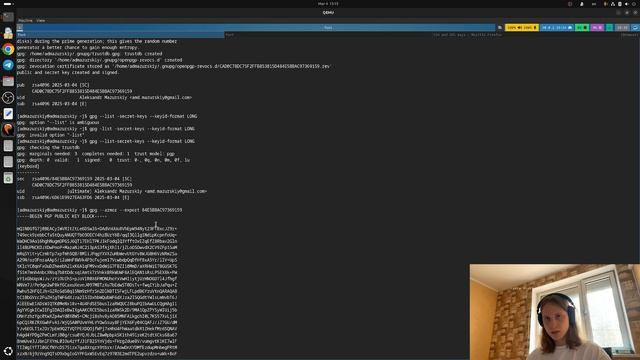Select the active blue window tab on the left
640x360 pixels.
pyautogui.click(x=120, y=35)
